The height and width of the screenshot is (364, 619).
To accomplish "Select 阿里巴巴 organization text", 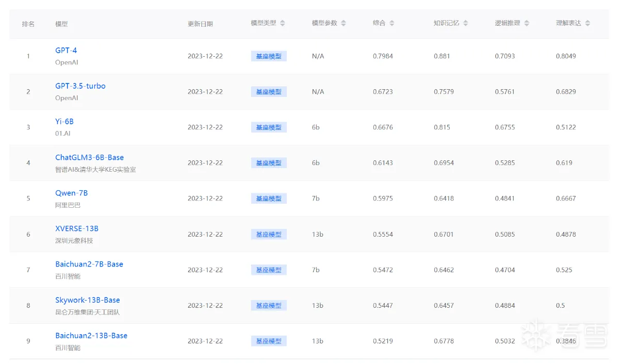I will [68, 205].
